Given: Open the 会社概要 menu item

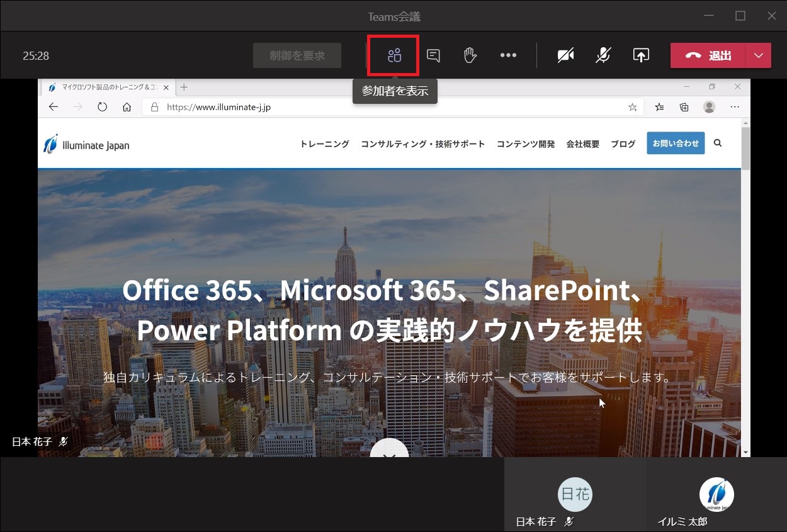Looking at the screenshot, I should point(583,144).
